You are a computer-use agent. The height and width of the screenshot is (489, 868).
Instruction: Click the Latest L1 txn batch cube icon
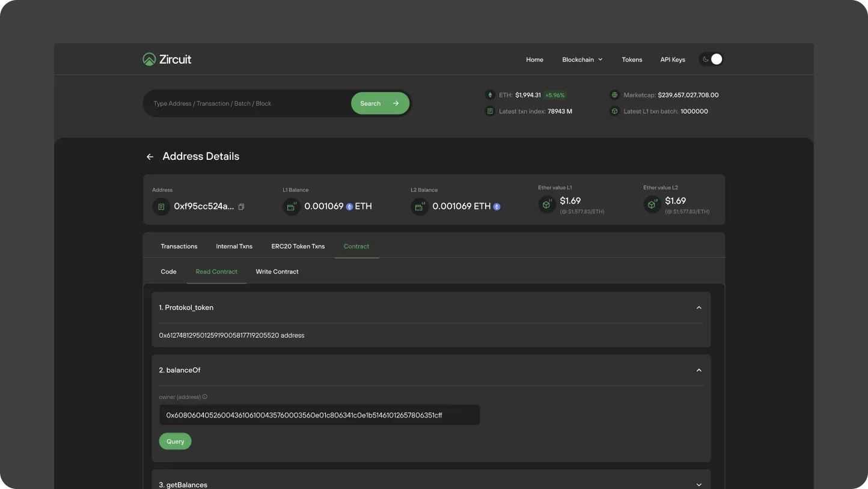coord(614,111)
